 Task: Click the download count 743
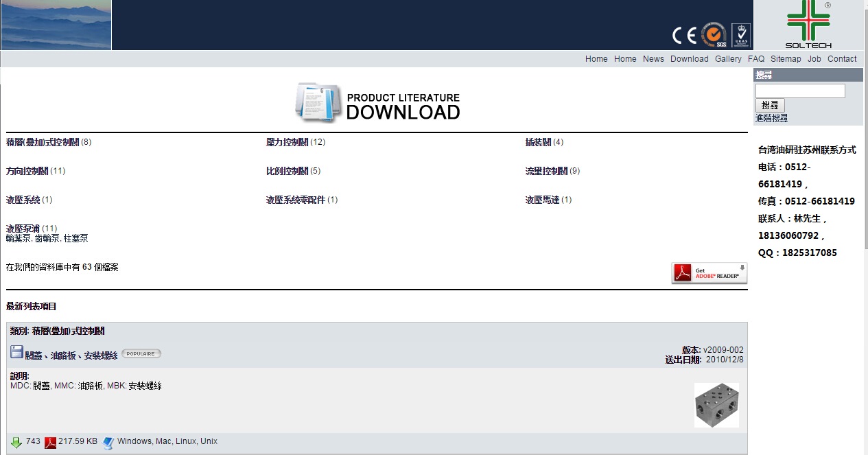[x=33, y=441]
